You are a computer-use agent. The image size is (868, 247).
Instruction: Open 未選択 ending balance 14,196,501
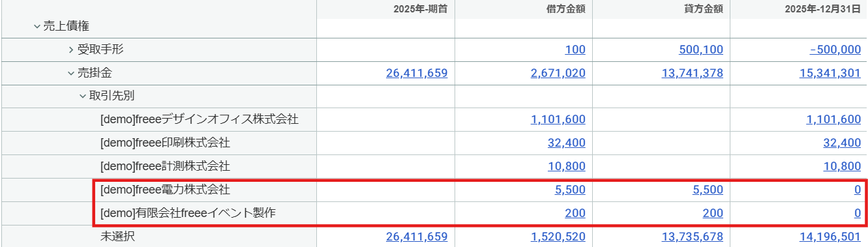(830, 236)
